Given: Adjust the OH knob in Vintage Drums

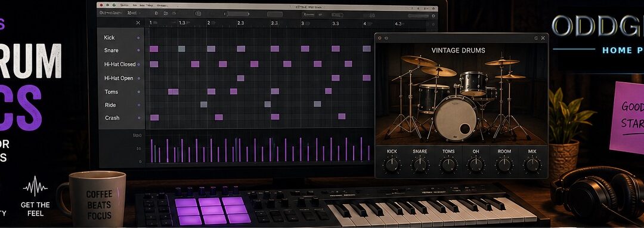Looking at the screenshot, I should coord(476,165).
